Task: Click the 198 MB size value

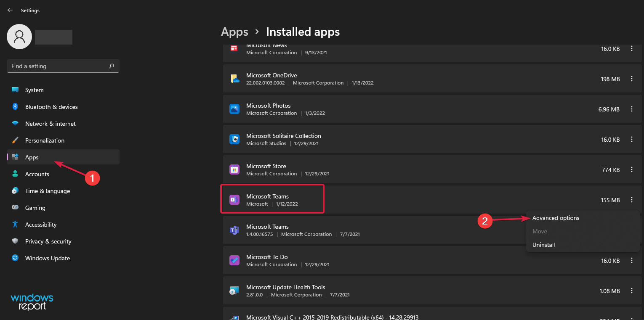Action: tap(610, 79)
